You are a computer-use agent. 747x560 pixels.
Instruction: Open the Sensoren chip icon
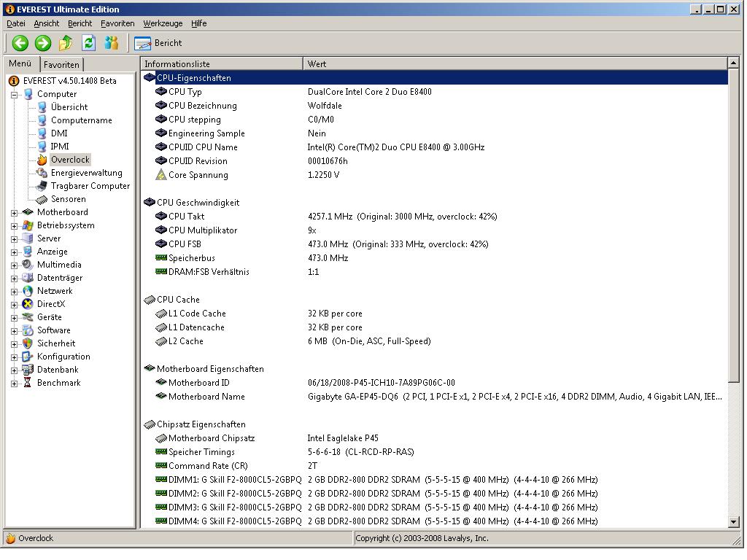pyautogui.click(x=42, y=200)
